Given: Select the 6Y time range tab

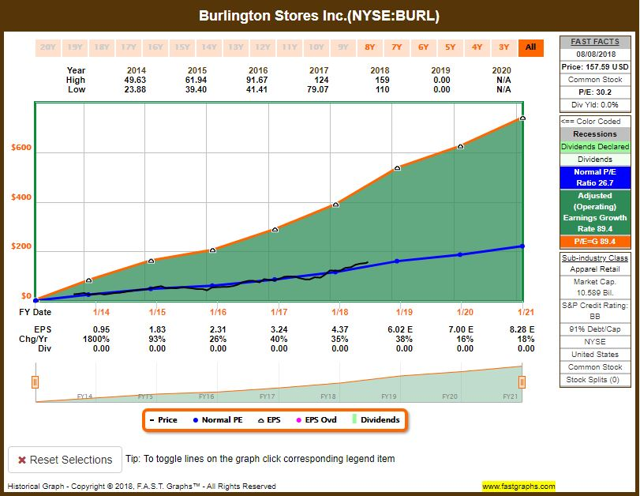Looking at the screenshot, I should tap(424, 47).
